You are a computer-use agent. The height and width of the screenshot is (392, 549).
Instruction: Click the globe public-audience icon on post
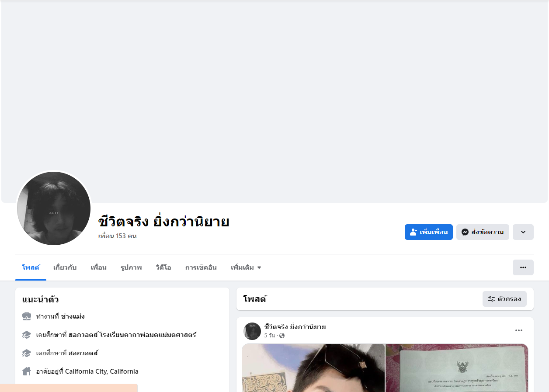click(282, 336)
